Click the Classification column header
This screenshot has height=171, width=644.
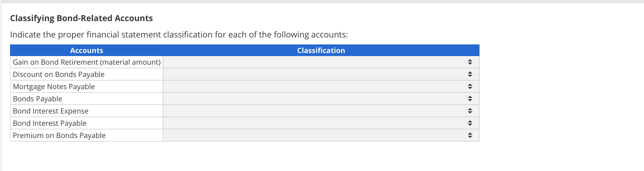point(321,50)
